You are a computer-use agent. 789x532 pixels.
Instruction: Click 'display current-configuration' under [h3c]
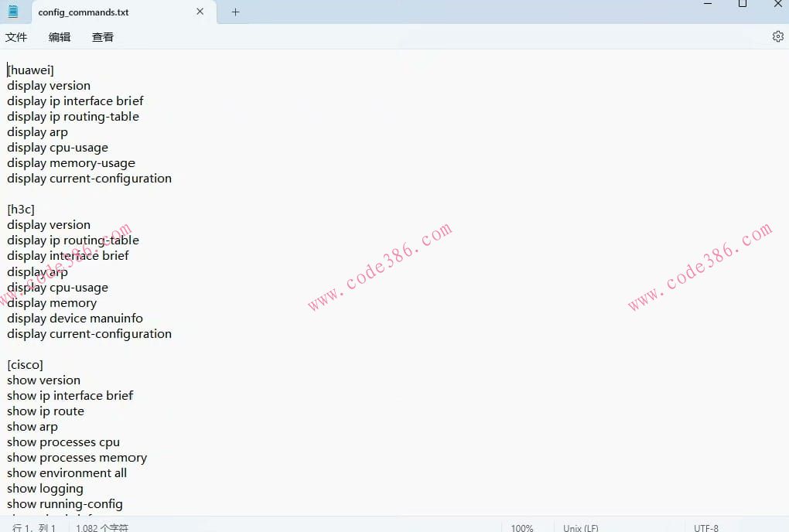point(89,334)
